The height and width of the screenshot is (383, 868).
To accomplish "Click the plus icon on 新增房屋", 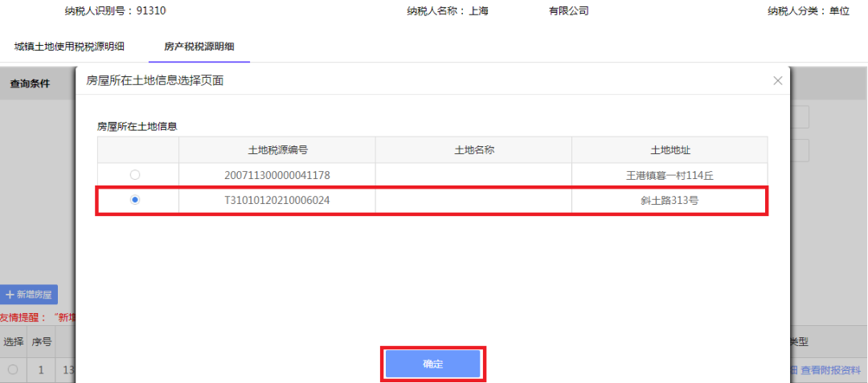I will coord(10,295).
